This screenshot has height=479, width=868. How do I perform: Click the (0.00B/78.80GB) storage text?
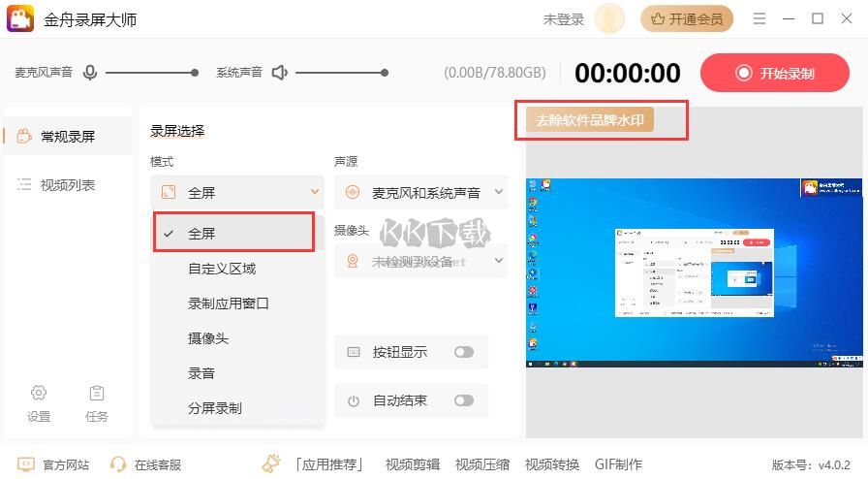click(495, 73)
